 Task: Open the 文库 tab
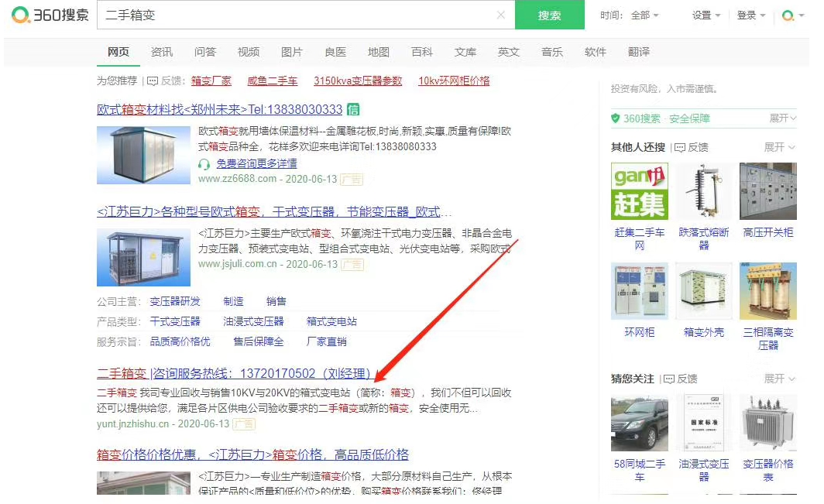click(x=465, y=52)
